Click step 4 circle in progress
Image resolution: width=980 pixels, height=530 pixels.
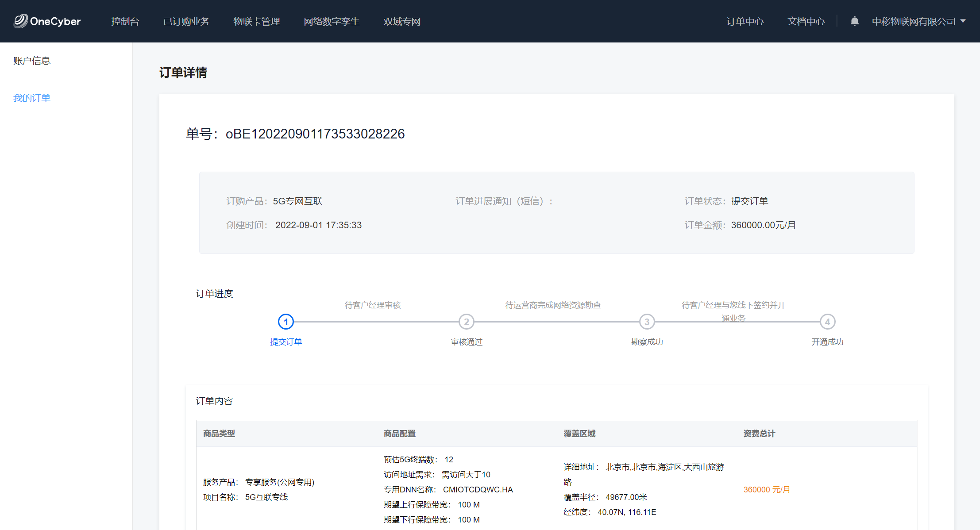coord(827,322)
